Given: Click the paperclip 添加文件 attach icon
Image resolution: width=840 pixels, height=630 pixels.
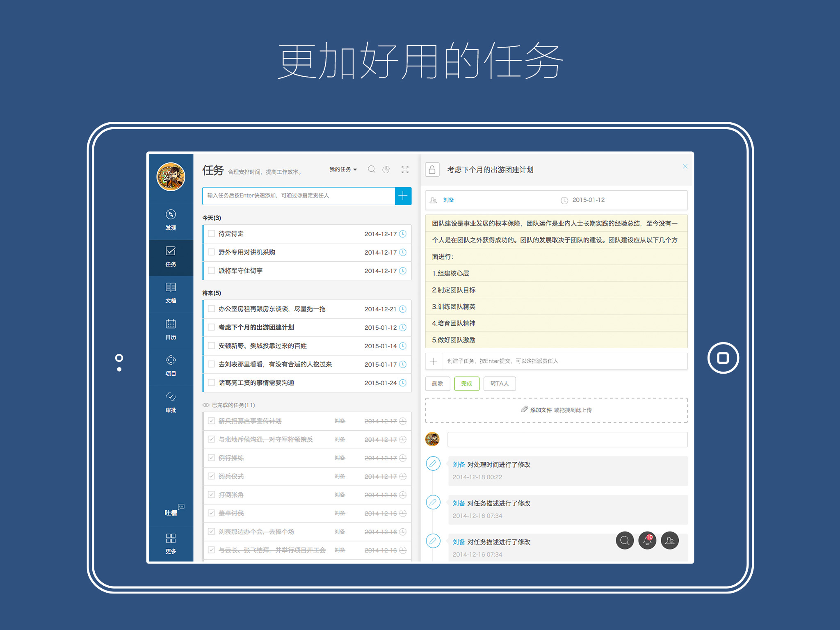Looking at the screenshot, I should [524, 409].
